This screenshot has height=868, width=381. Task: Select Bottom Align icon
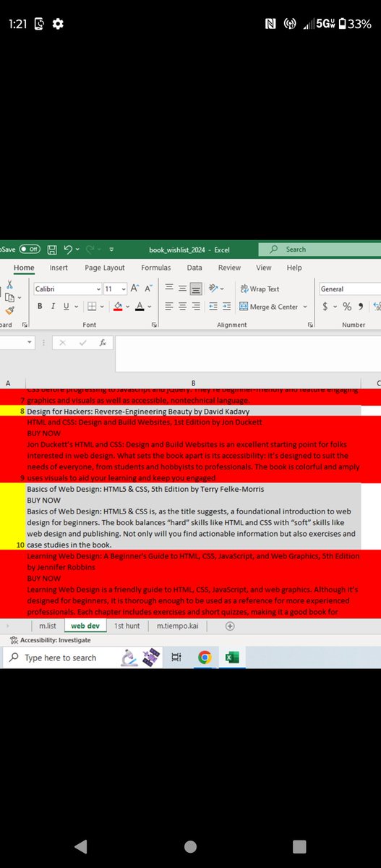195,289
